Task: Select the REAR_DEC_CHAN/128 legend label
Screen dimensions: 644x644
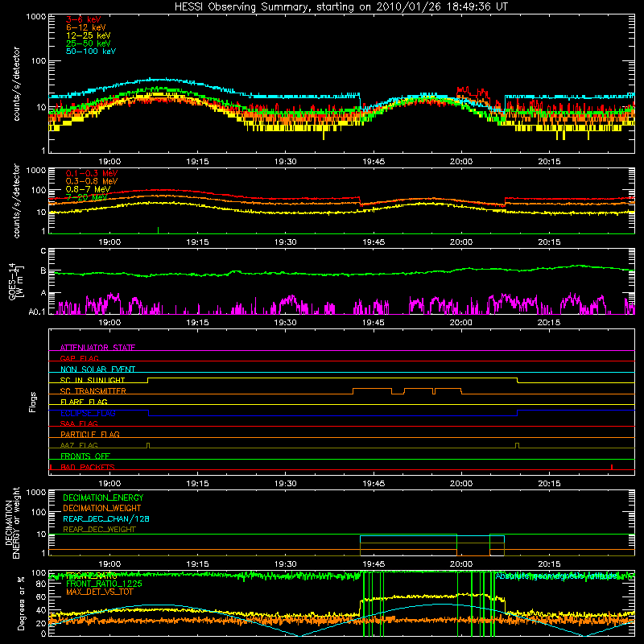Action: coord(106,519)
